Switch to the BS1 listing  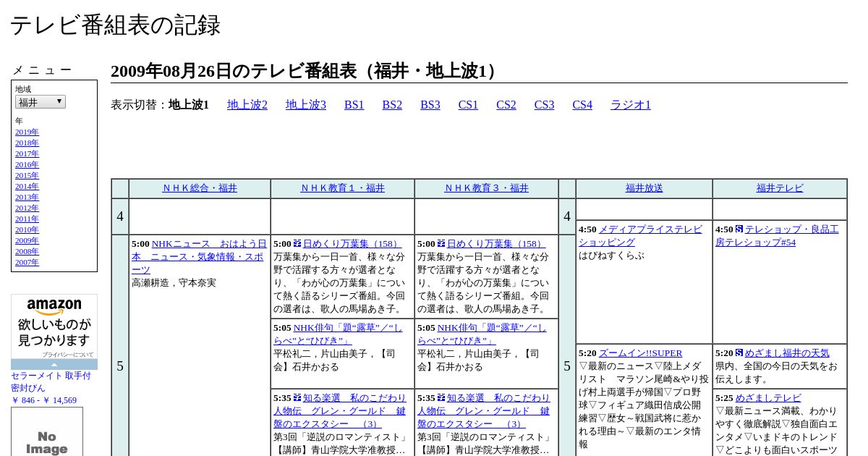pos(354,105)
